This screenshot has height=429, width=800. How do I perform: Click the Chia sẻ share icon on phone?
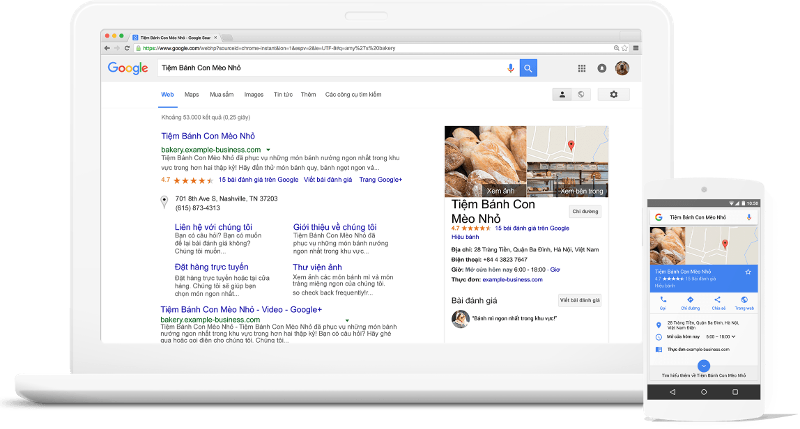point(718,302)
